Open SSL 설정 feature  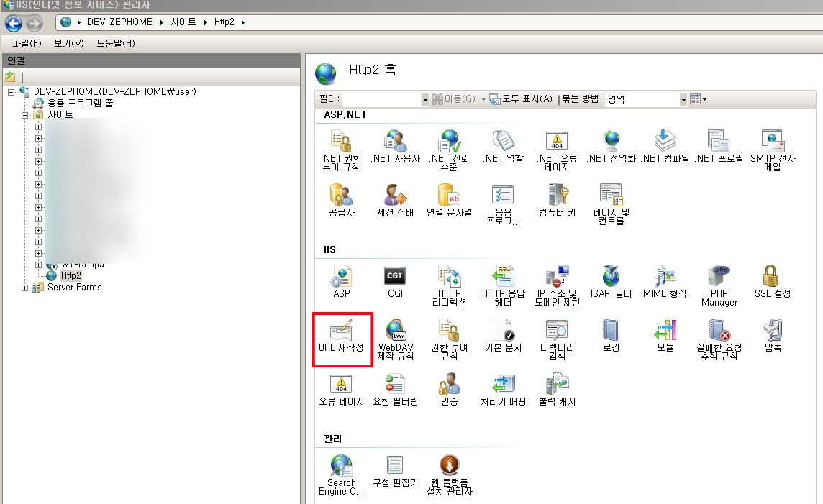[x=773, y=282]
